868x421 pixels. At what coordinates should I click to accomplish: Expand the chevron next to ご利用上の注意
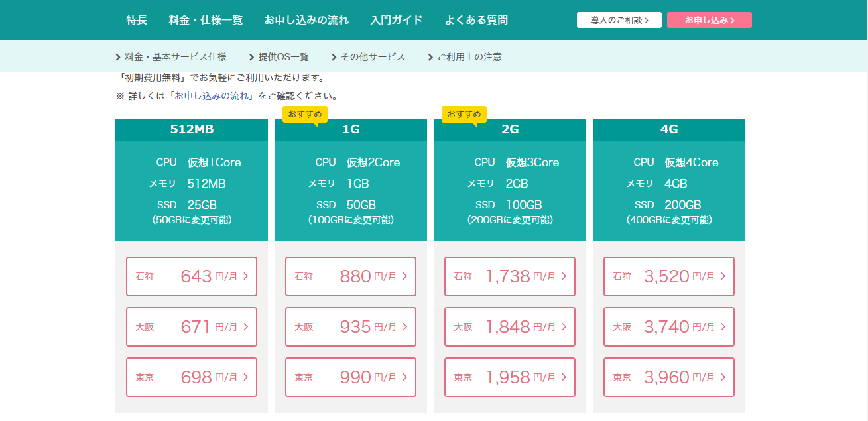coord(430,57)
